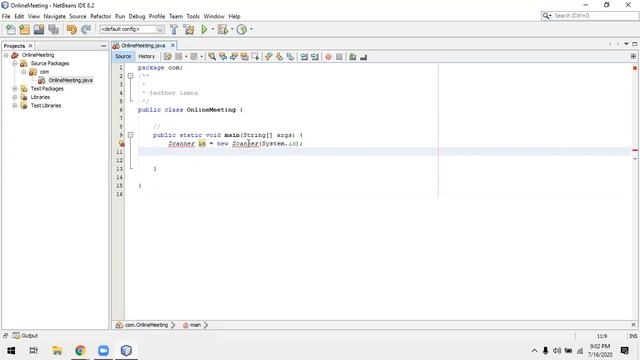Open the Debug menu
640x360 pixels.
(137, 16)
